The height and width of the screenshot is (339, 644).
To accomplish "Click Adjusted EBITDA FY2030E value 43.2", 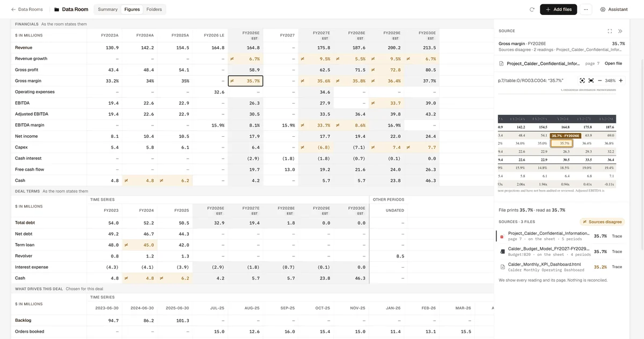I will [x=430, y=114].
